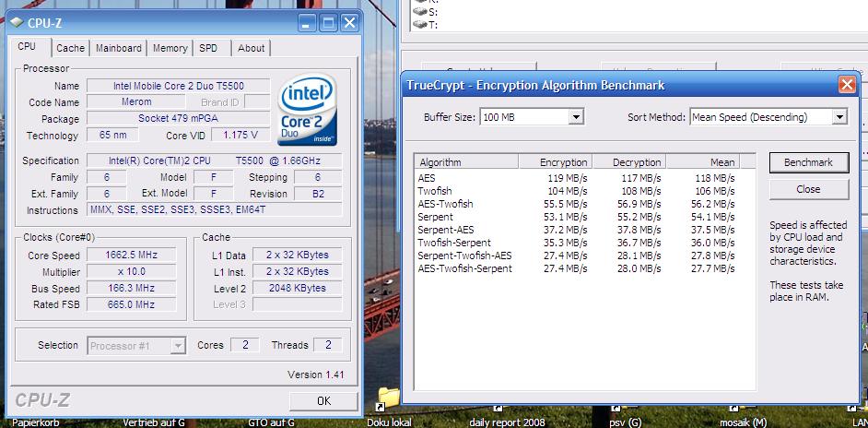868x428 pixels.
Task: Sort by the Decryption column header
Action: coord(629,162)
